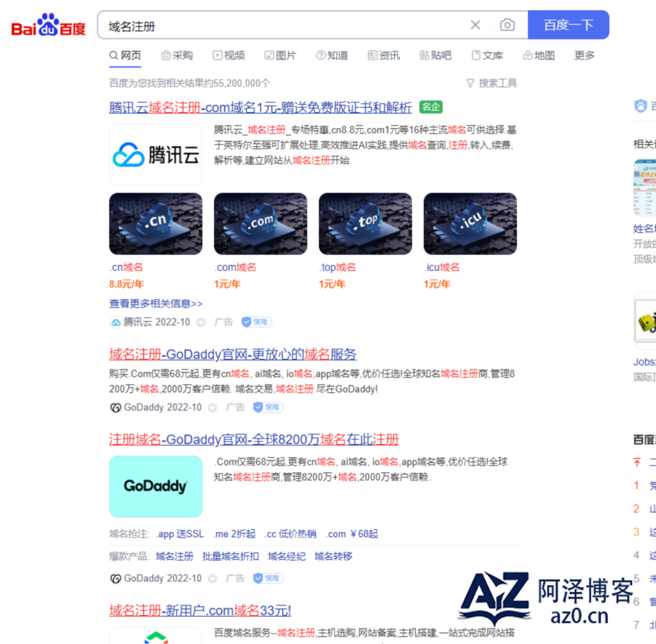The image size is (656, 644).
Task: Open 注册域名-GoDaddy官网-全球8200万域名 link
Action: [x=254, y=440]
